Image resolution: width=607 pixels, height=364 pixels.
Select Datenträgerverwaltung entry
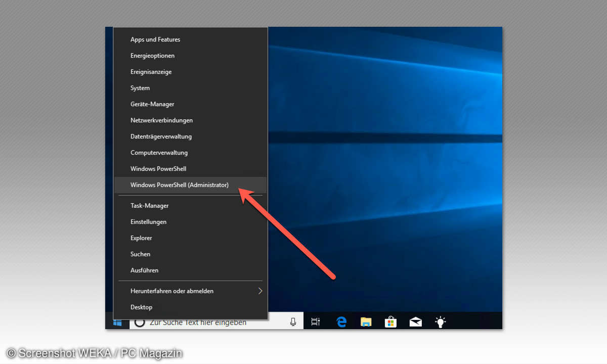click(x=190, y=136)
